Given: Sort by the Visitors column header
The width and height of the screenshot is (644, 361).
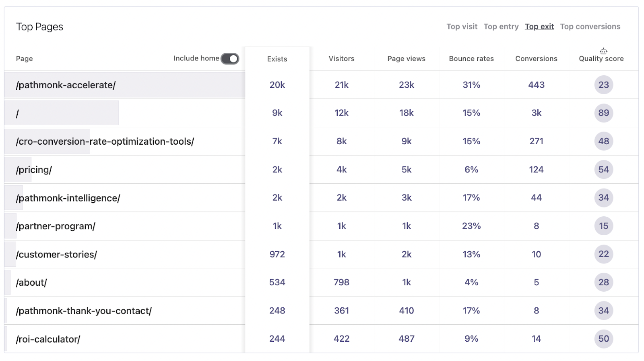Looking at the screenshot, I should [x=342, y=58].
